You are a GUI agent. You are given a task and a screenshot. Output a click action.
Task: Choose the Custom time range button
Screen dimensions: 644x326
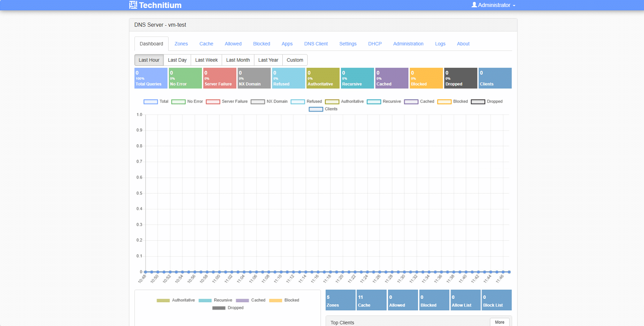pyautogui.click(x=295, y=60)
